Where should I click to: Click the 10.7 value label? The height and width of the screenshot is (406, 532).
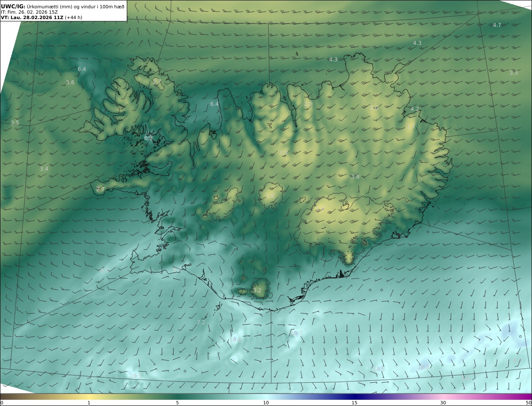click(x=296, y=333)
